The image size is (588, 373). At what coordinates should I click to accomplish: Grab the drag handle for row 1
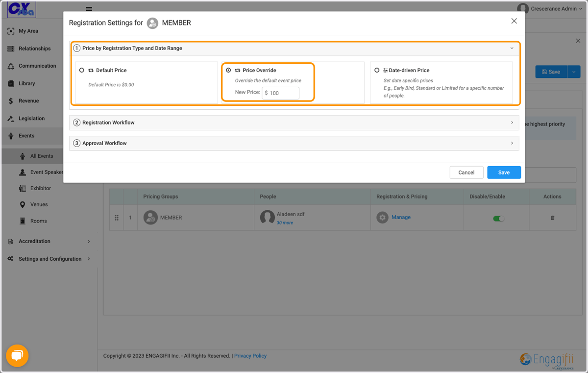pos(117,218)
